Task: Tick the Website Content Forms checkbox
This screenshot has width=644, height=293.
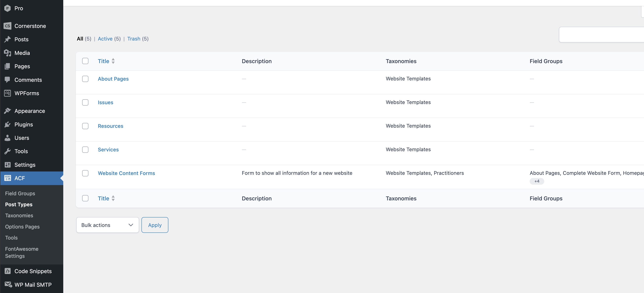Action: coord(85,173)
